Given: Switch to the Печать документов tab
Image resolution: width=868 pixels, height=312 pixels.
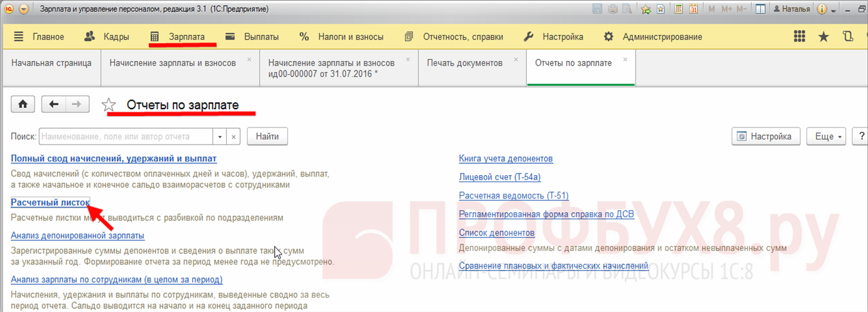Looking at the screenshot, I should [464, 63].
